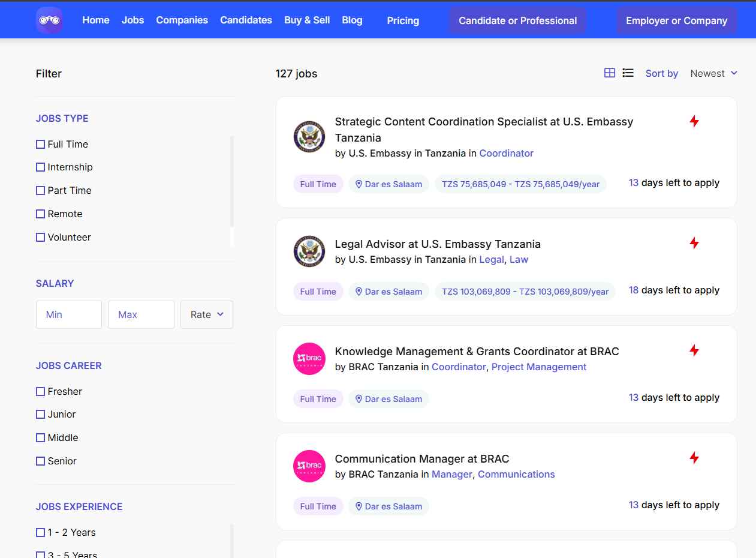Switch to grid view layout
Image resolution: width=756 pixels, height=558 pixels.
[610, 73]
